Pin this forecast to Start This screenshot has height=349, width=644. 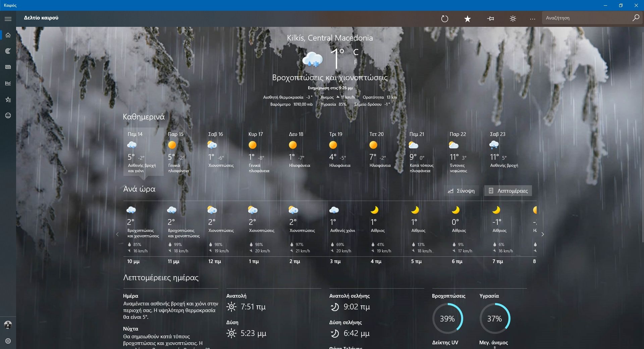point(490,19)
